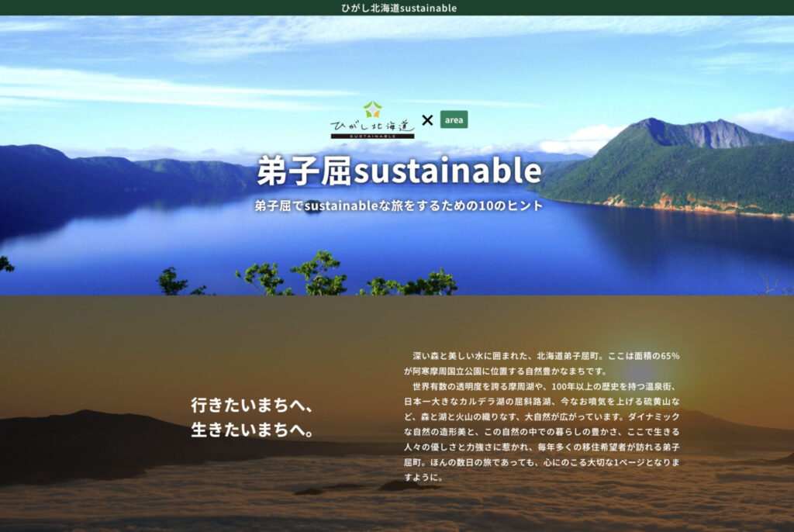
Task: Click the 行きたいまちへ、 headline line
Action: click(252, 406)
